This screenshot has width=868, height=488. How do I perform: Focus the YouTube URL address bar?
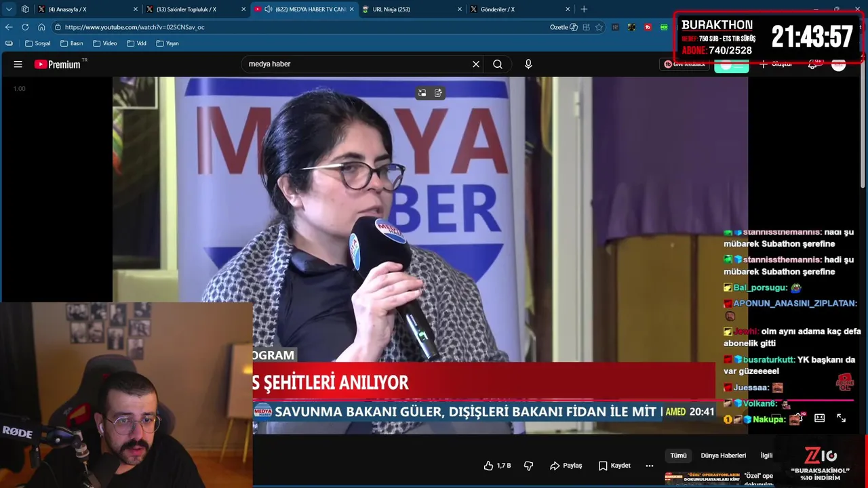[298, 27]
